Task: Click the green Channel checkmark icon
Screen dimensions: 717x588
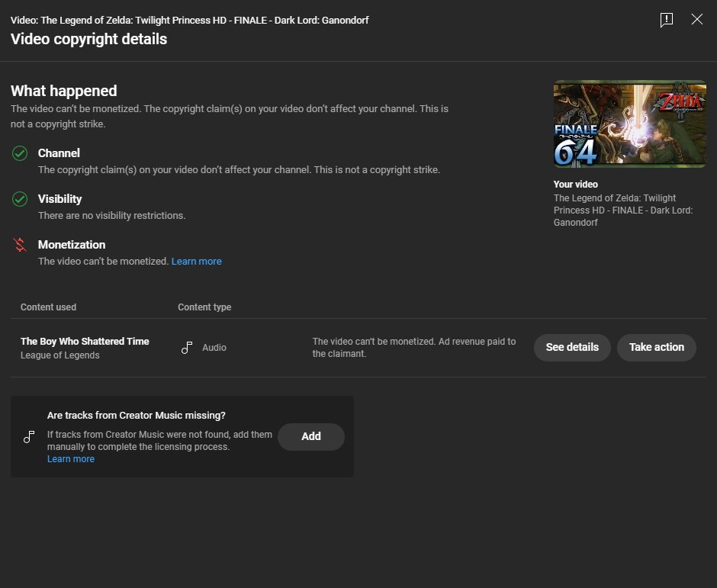Action: (20, 153)
